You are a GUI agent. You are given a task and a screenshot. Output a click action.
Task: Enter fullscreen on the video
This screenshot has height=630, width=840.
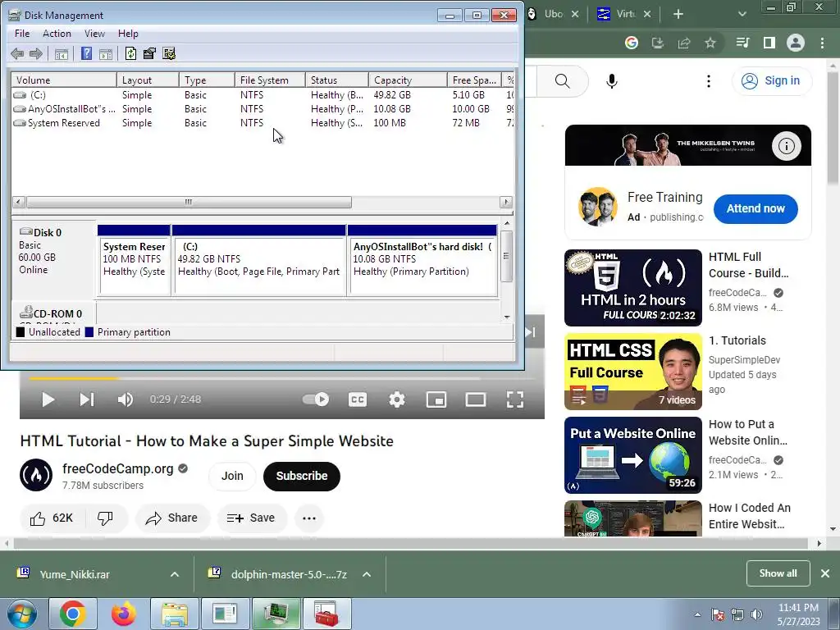tap(515, 399)
